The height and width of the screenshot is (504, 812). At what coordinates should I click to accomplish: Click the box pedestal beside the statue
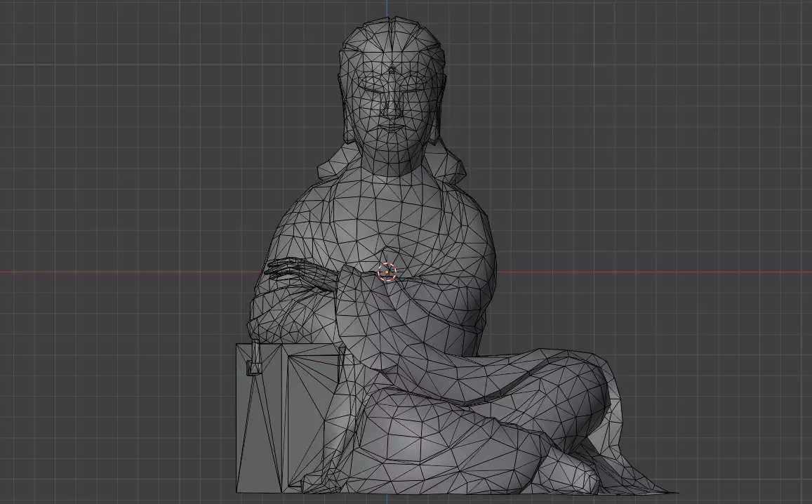coord(288,418)
